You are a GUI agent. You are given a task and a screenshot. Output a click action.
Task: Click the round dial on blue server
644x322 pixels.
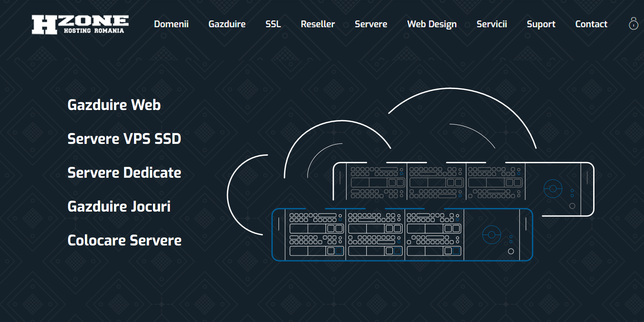(x=491, y=235)
